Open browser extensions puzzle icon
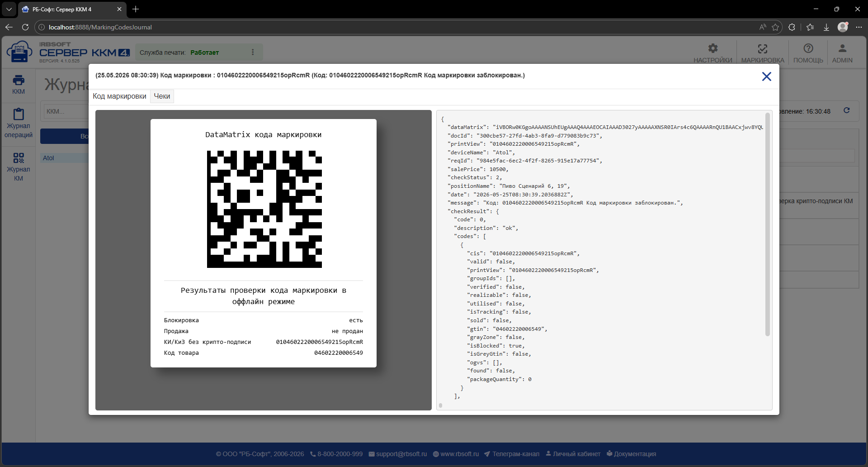The image size is (868, 467). point(792,27)
